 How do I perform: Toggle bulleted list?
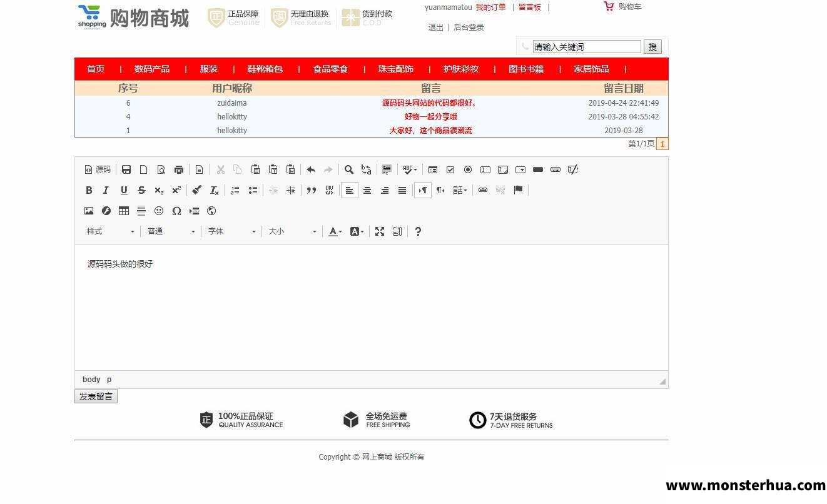(x=253, y=190)
